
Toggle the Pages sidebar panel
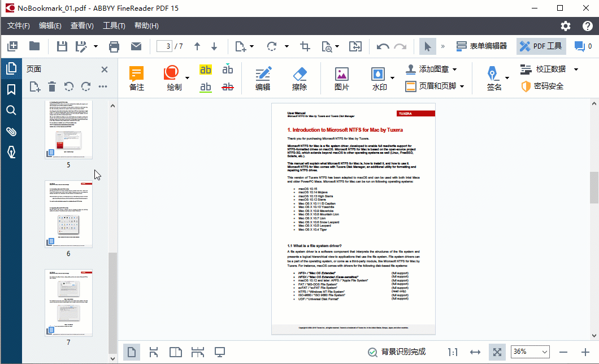pos(11,69)
